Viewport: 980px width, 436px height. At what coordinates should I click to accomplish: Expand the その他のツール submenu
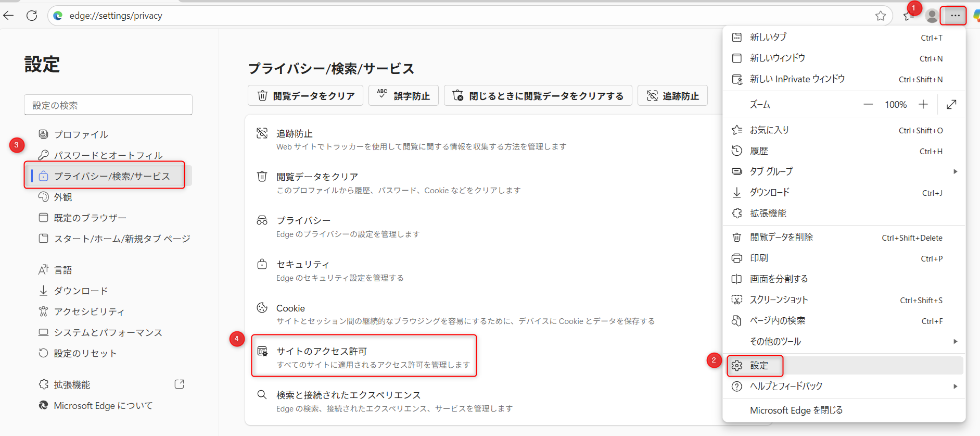tap(954, 342)
